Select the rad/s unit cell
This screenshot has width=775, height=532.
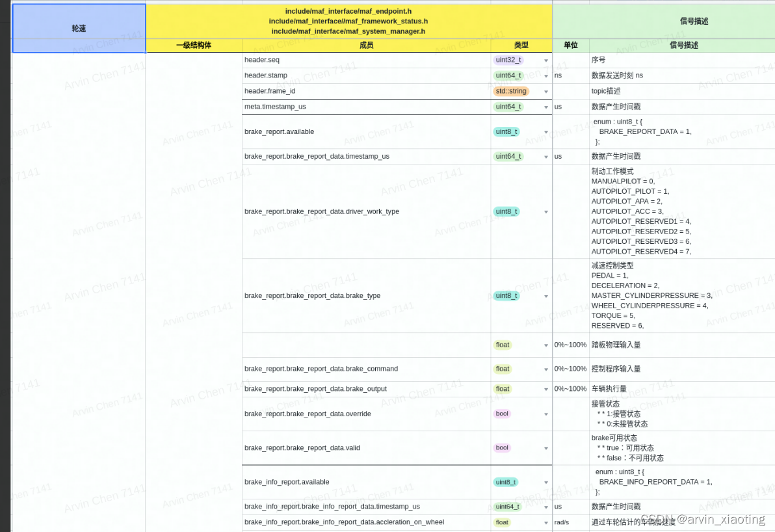point(571,522)
